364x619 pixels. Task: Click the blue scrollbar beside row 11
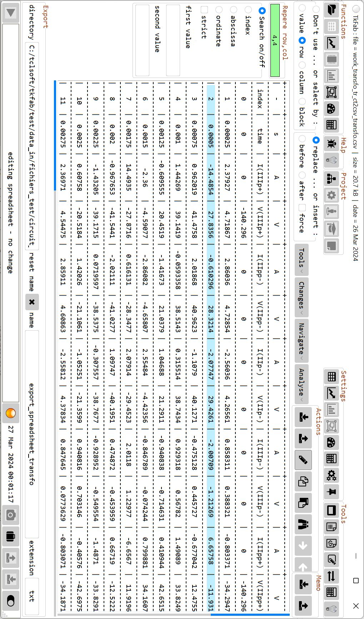55,135
